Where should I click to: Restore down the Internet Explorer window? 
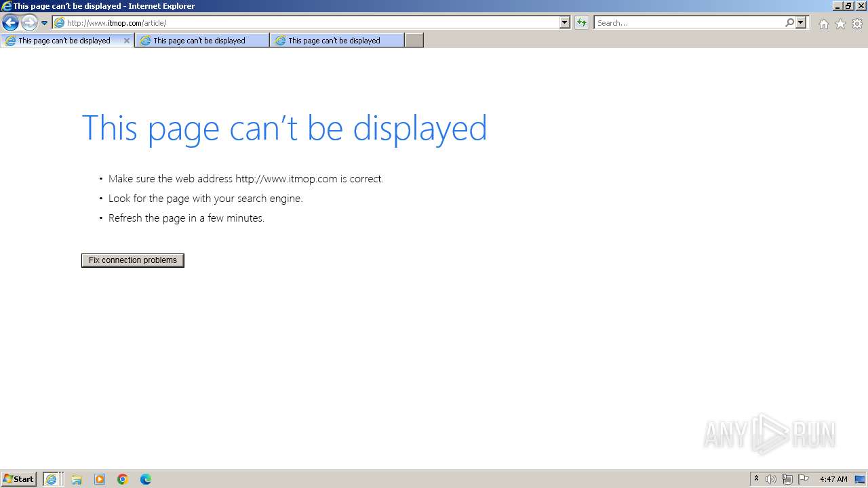848,6
